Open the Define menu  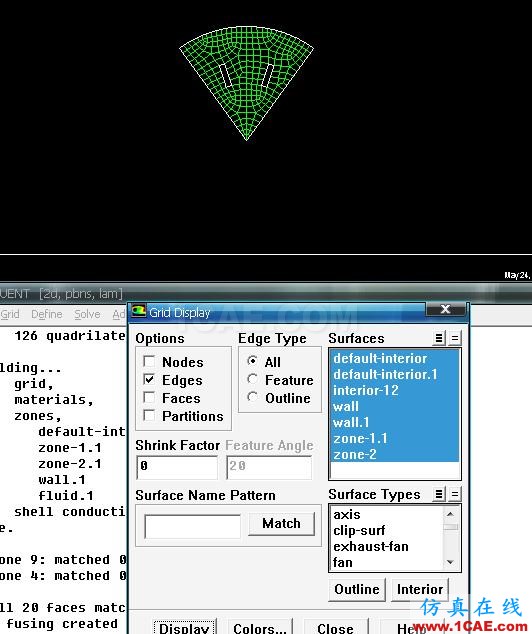click(x=47, y=314)
